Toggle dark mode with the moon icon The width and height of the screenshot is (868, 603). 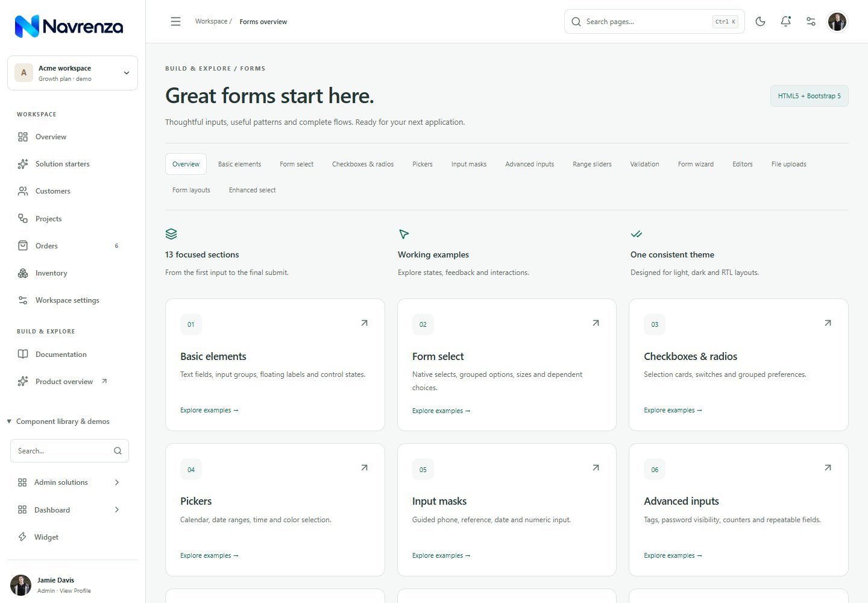[x=760, y=22]
